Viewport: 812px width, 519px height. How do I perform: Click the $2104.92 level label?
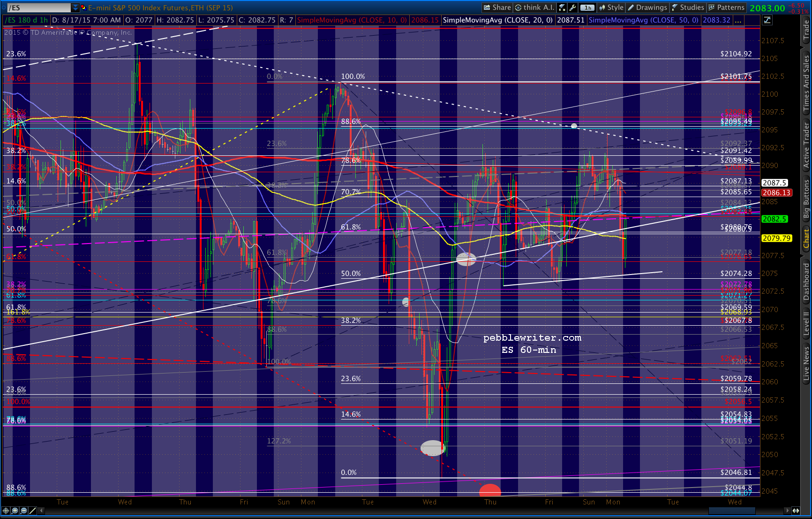736,54
